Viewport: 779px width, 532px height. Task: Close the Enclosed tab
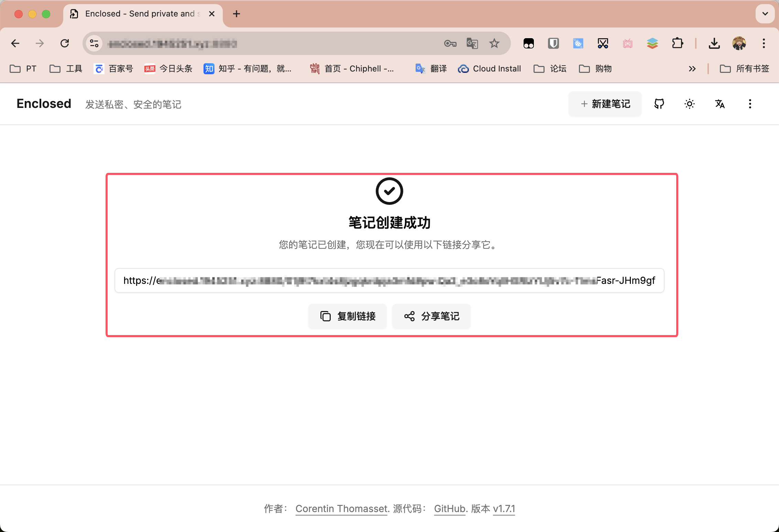pyautogui.click(x=212, y=14)
